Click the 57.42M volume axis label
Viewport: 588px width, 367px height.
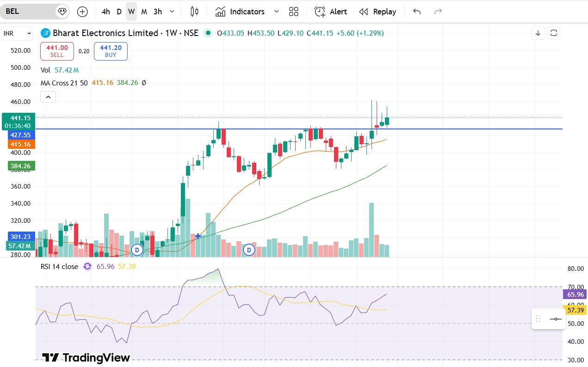[21, 246]
